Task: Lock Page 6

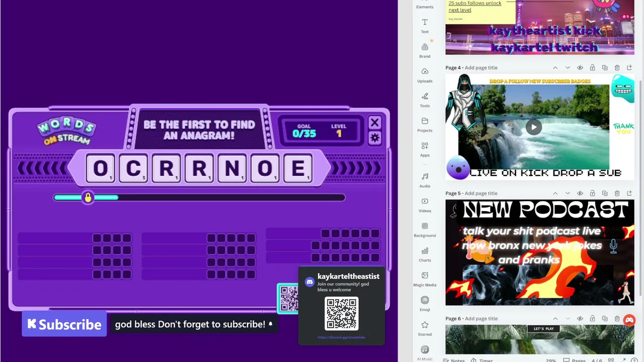Action: coord(592,318)
